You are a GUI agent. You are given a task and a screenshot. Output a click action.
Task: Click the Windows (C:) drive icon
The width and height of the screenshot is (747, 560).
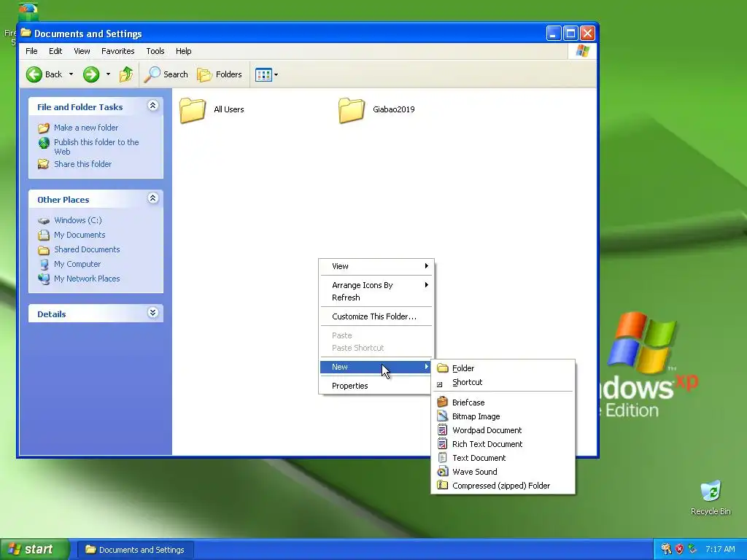44,220
